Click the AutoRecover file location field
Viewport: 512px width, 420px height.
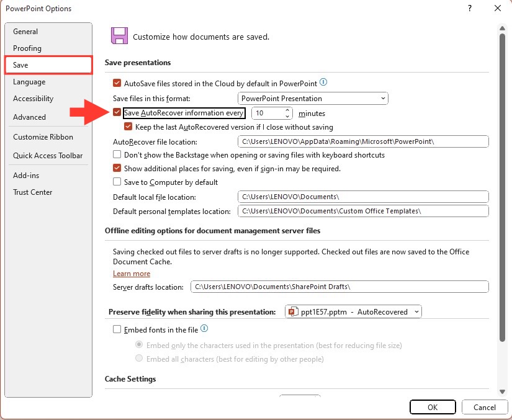363,141
